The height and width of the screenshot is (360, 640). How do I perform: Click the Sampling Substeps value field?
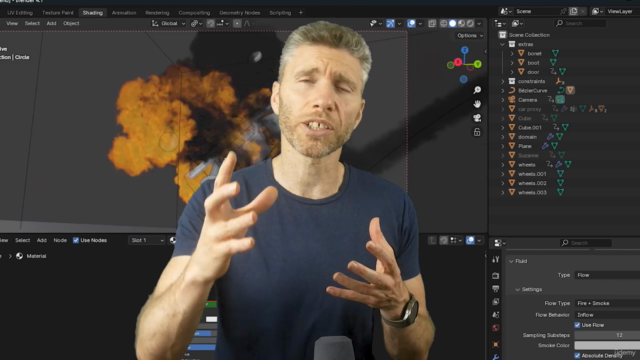607,335
